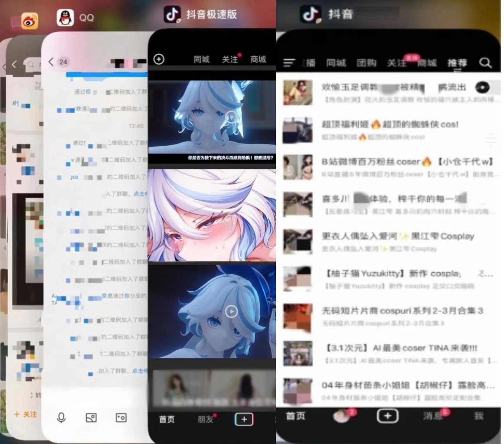This screenshot has height=444, width=504.
Task: Tap the create plus button in 抖音极速版
Action: [244, 419]
